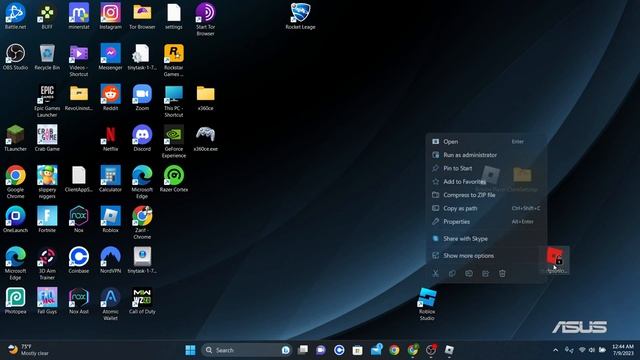The height and width of the screenshot is (360, 640).
Task: Select the x360ce.exe controller icon
Action: (x=205, y=138)
